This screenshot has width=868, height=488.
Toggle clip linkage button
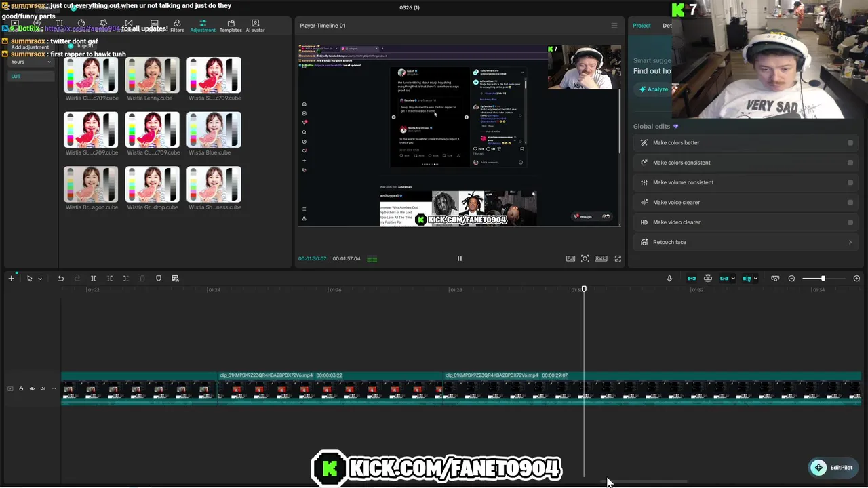click(724, 278)
